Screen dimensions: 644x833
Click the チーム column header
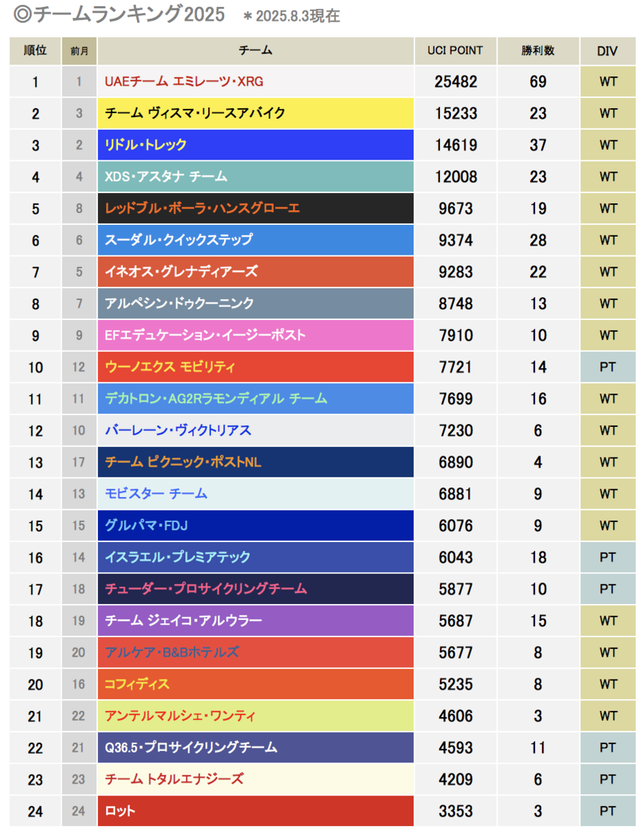click(255, 51)
